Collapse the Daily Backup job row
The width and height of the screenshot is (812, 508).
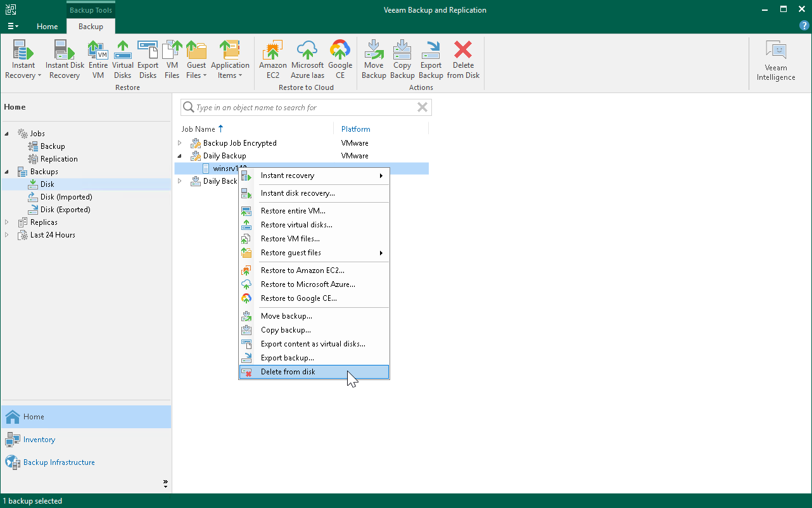pos(179,156)
